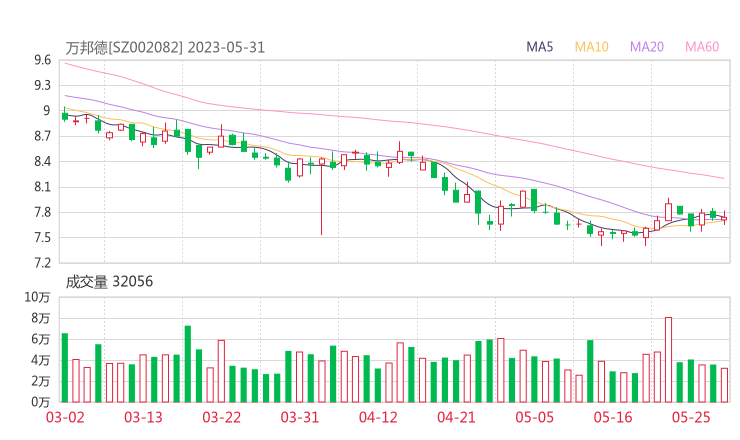The height and width of the screenshot is (440, 740).
Task: Click the 7.2 price axis label
Action: pyautogui.click(x=42, y=263)
